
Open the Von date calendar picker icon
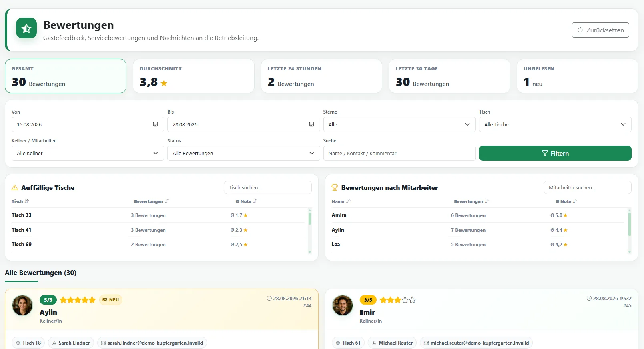pos(155,124)
